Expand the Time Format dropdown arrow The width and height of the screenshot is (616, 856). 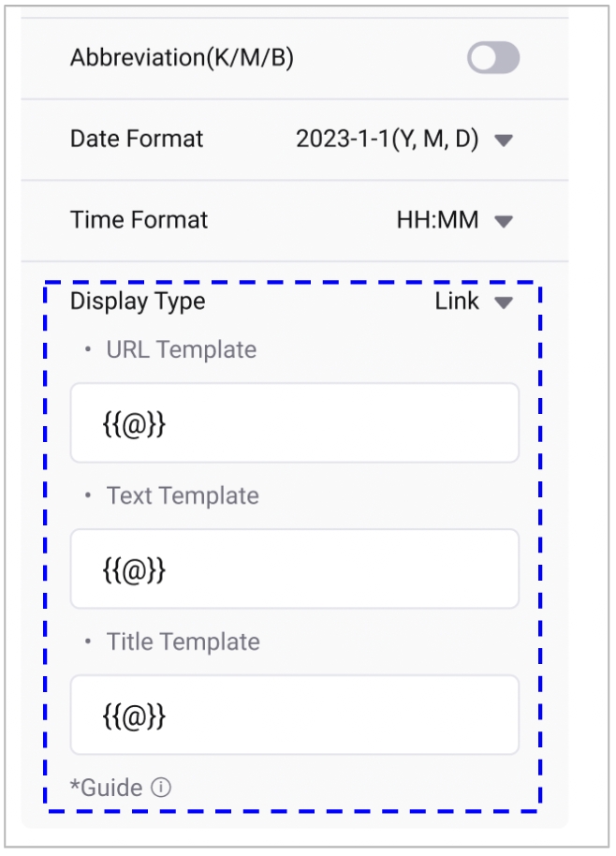[x=504, y=222]
